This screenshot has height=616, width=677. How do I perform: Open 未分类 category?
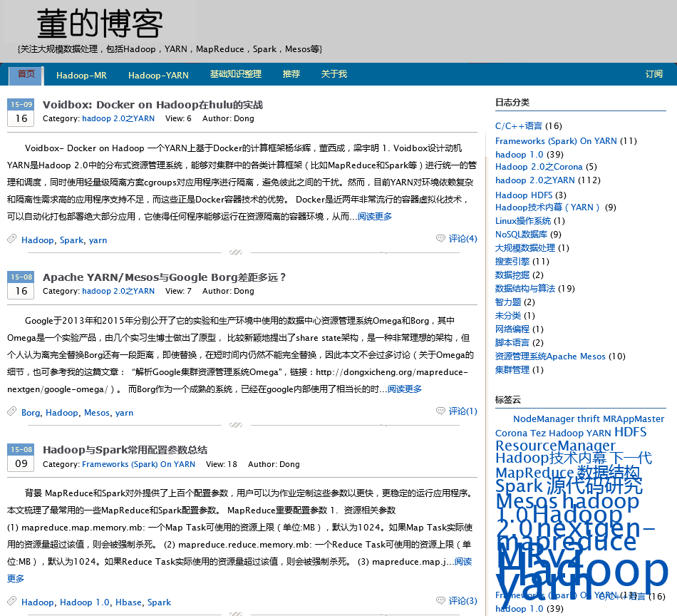tap(507, 315)
